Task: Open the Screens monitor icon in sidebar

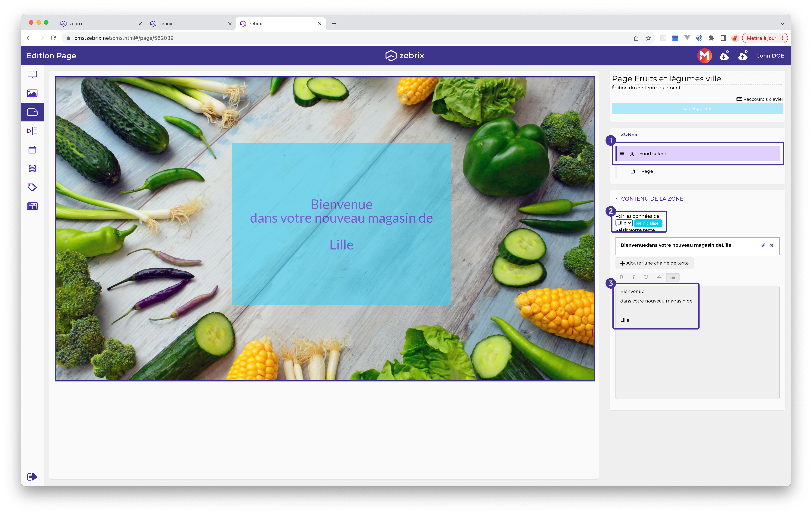Action: pyautogui.click(x=32, y=75)
